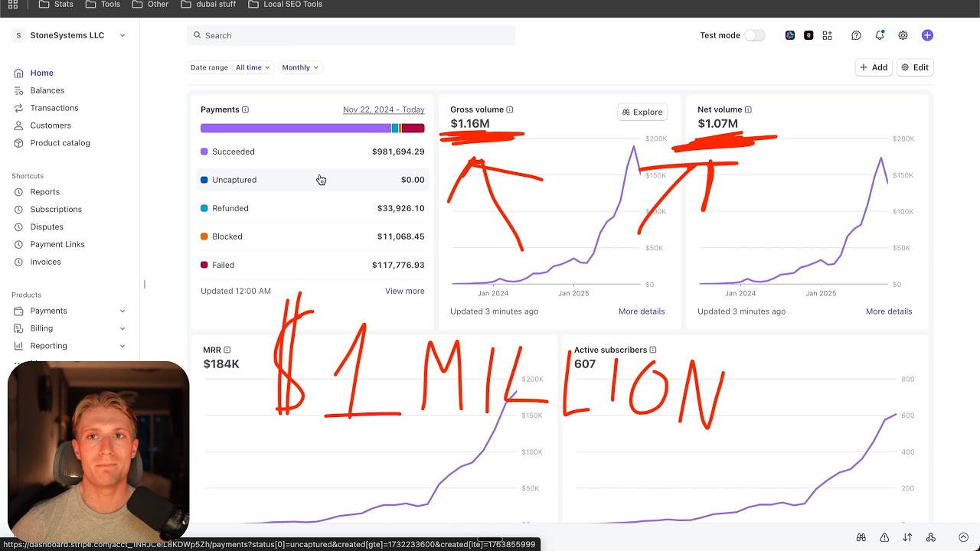Select the Refunded payments row
The image size is (980, 551).
312,208
